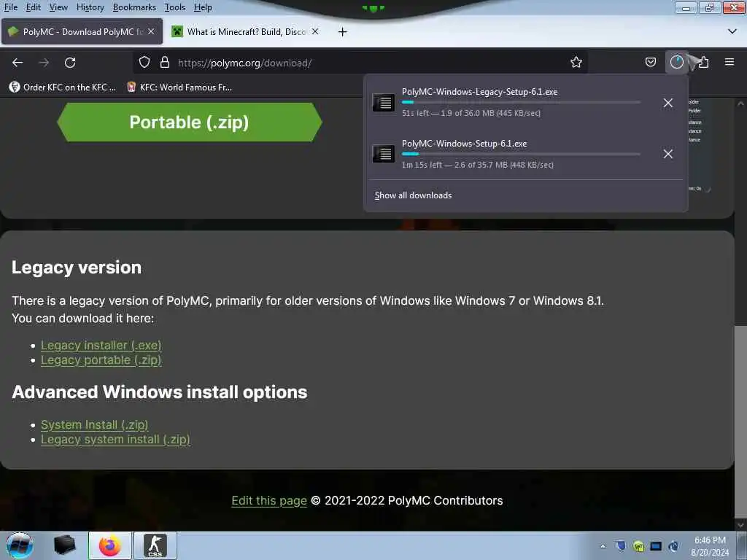Click the scrollbar down arrow
Viewport: 747px width, 560px height.
[740, 525]
